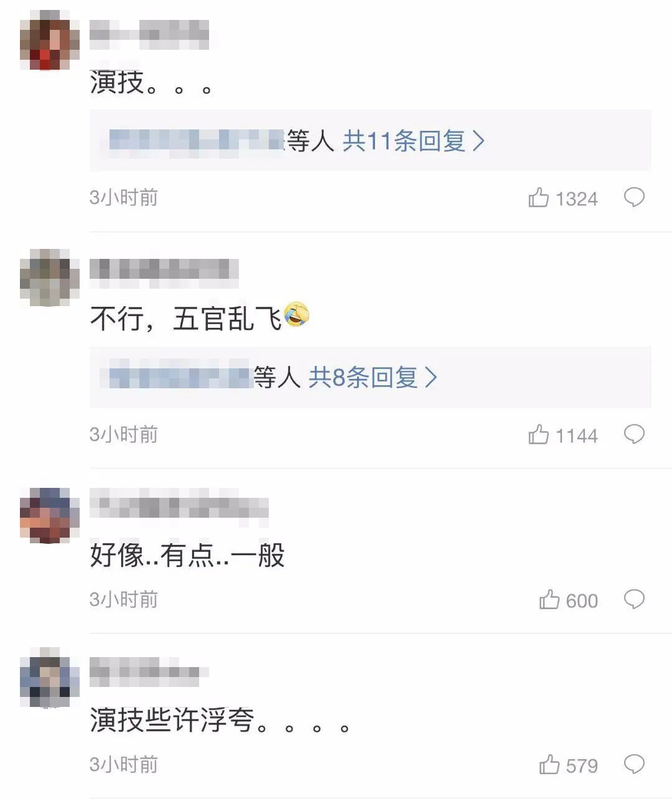The height and width of the screenshot is (799, 672).
Task: Expand 共8条回复 replies
Action: point(373,377)
